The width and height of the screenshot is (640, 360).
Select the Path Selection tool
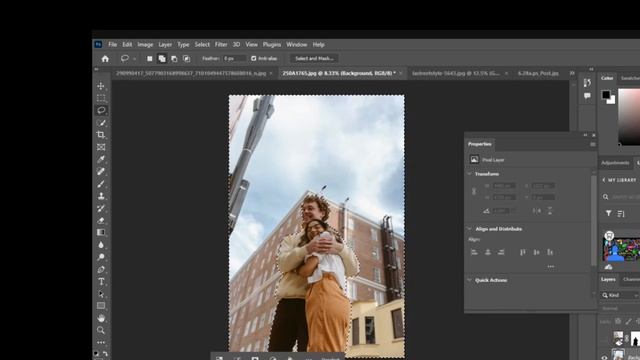[101, 294]
